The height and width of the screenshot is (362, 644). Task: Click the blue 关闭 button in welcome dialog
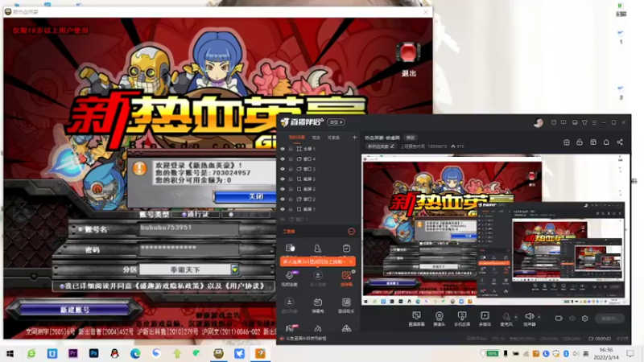[246, 196]
